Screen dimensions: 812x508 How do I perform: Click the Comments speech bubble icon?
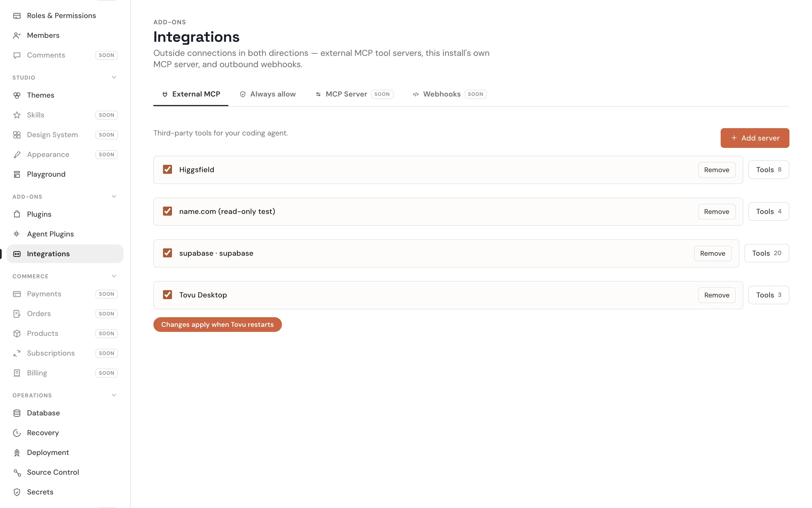click(x=17, y=55)
